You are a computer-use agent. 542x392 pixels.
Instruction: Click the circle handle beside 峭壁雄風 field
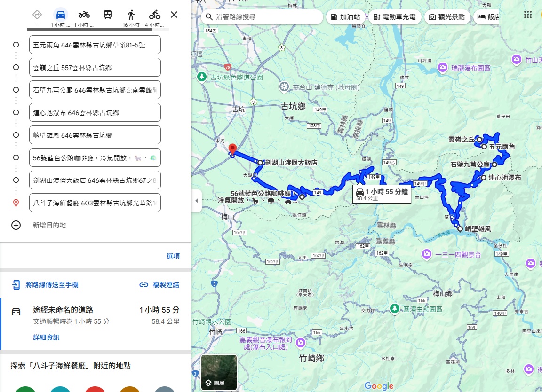pyautogui.click(x=16, y=135)
